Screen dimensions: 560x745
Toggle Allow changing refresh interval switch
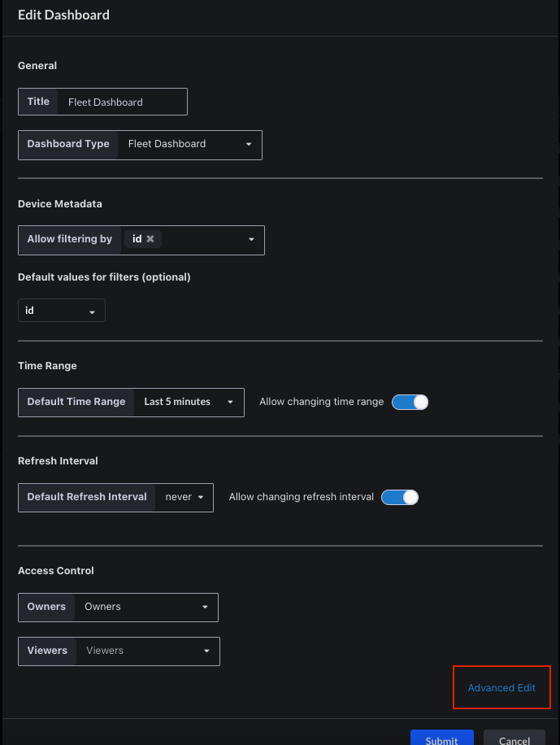399,497
